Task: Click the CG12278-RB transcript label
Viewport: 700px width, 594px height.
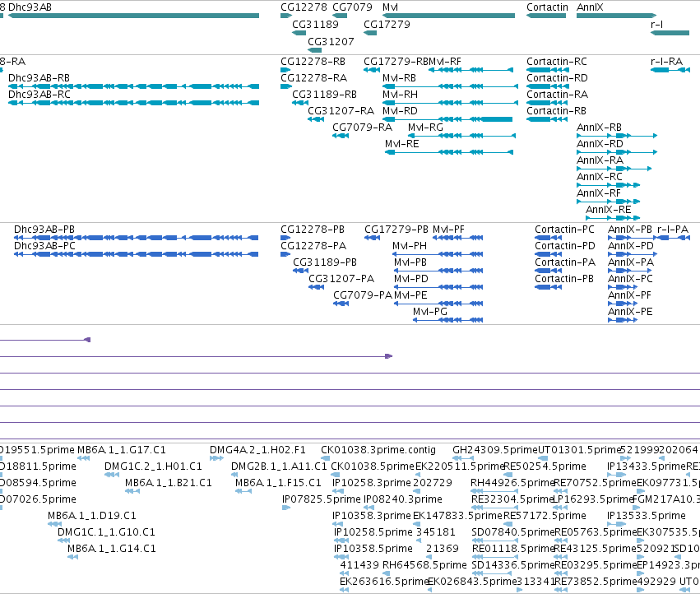Action: (313, 61)
